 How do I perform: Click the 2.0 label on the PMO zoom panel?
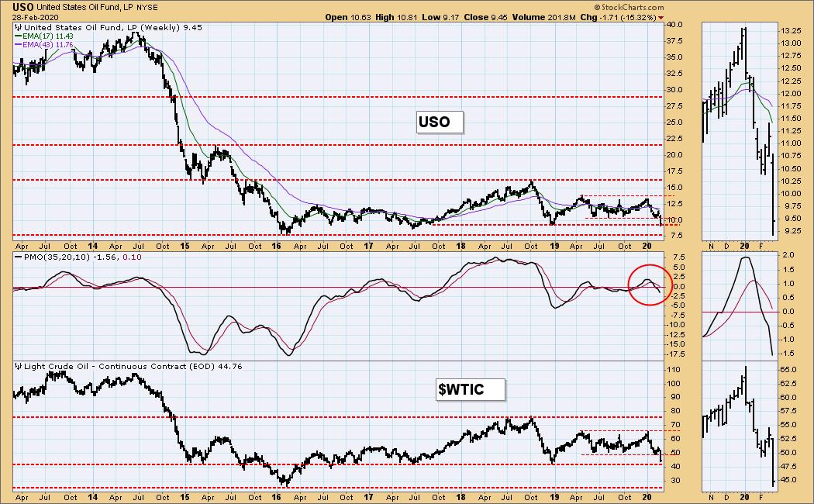(x=788, y=255)
